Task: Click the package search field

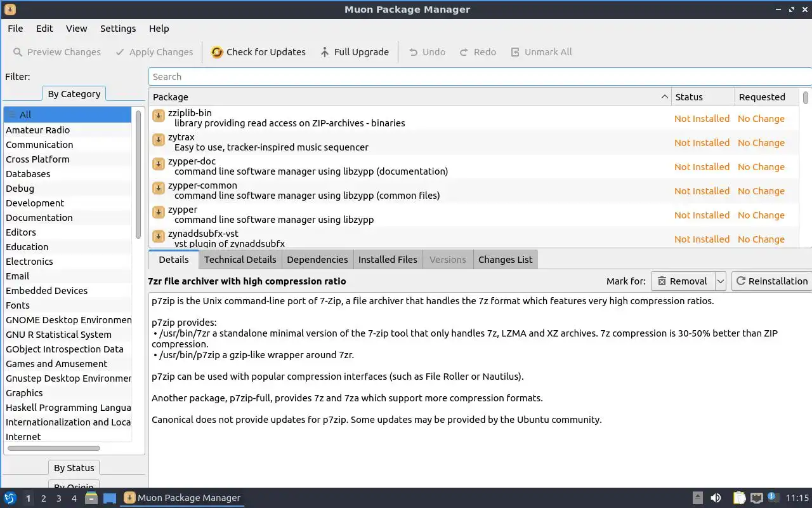Action: pyautogui.click(x=480, y=77)
